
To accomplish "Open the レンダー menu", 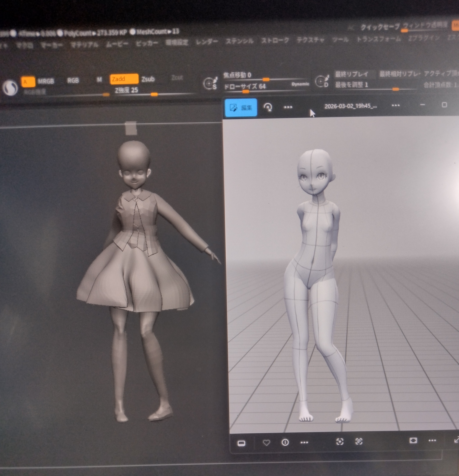I will [x=207, y=42].
